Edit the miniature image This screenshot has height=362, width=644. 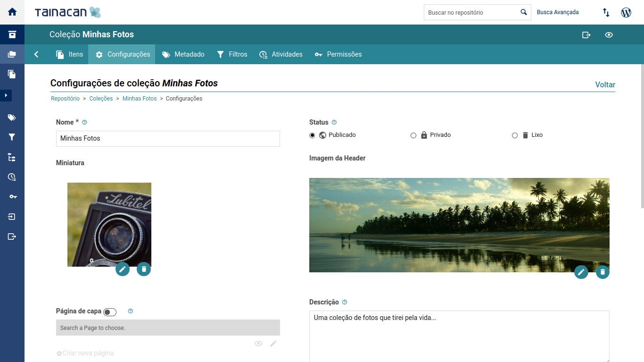point(123,269)
